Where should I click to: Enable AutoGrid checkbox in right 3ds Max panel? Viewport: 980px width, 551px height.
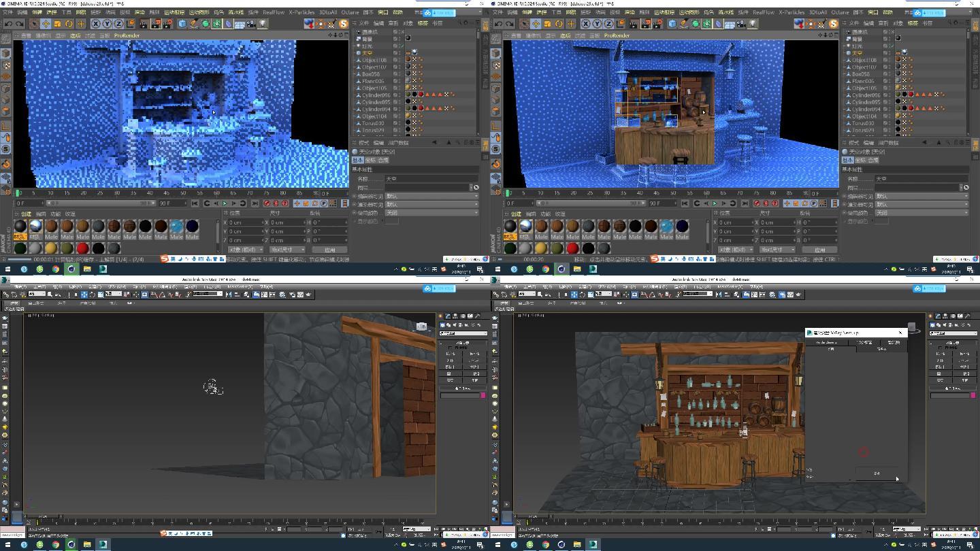coord(940,348)
